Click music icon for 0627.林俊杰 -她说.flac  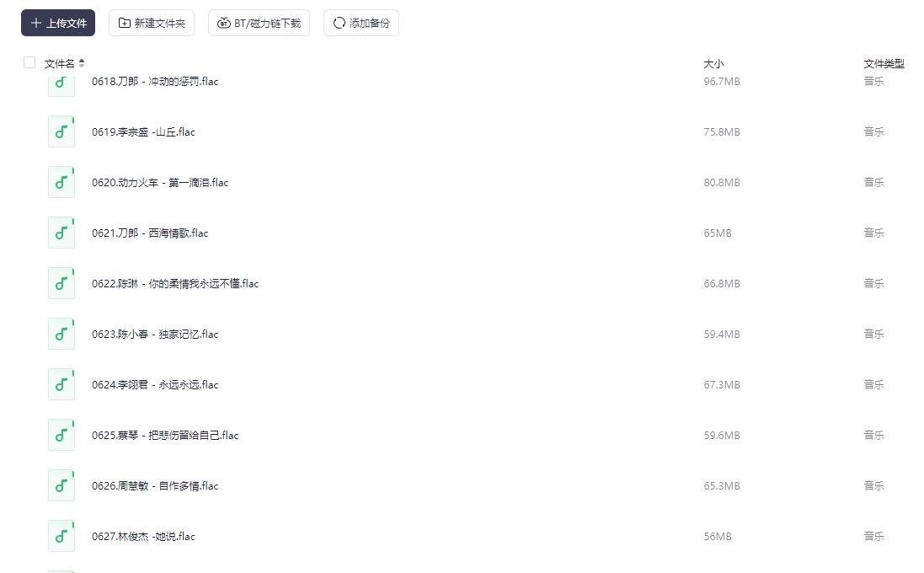pos(61,536)
